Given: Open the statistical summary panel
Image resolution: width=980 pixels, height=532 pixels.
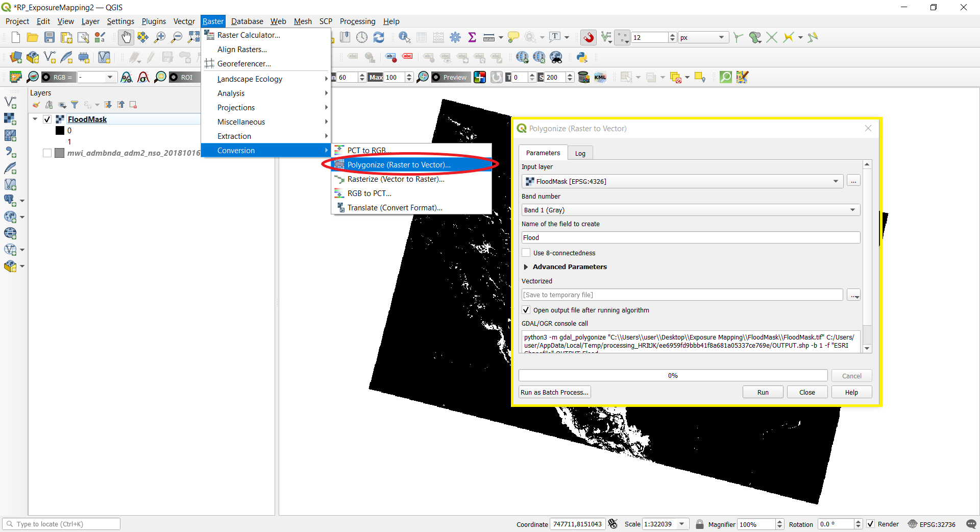Looking at the screenshot, I should 472,37.
